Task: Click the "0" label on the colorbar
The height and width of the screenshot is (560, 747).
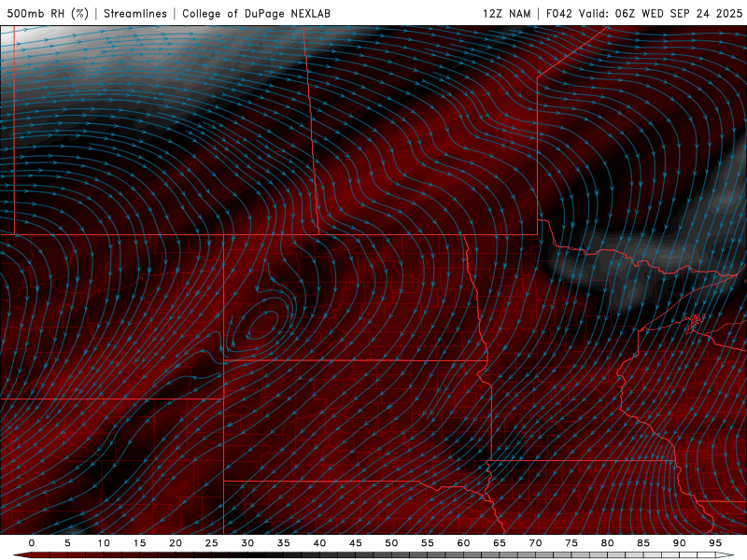Action: pyautogui.click(x=32, y=543)
